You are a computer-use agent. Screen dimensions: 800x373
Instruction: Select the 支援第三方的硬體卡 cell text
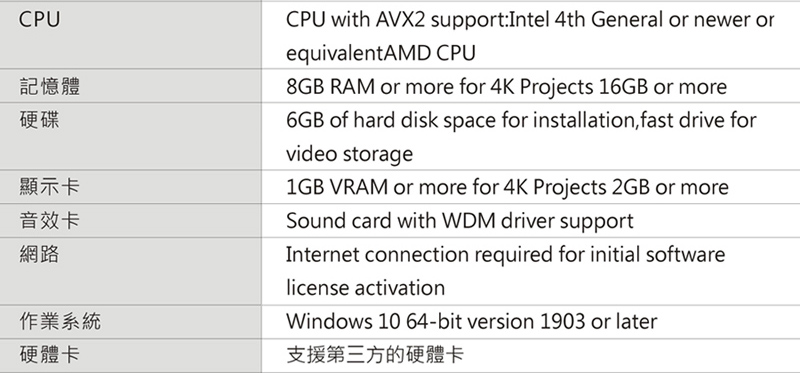click(375, 355)
